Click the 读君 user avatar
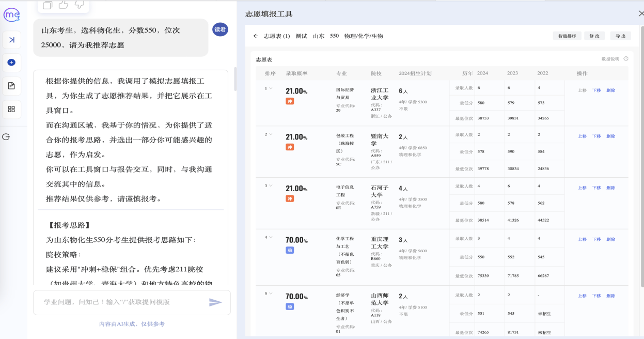This screenshot has width=644, height=339. 221,29
